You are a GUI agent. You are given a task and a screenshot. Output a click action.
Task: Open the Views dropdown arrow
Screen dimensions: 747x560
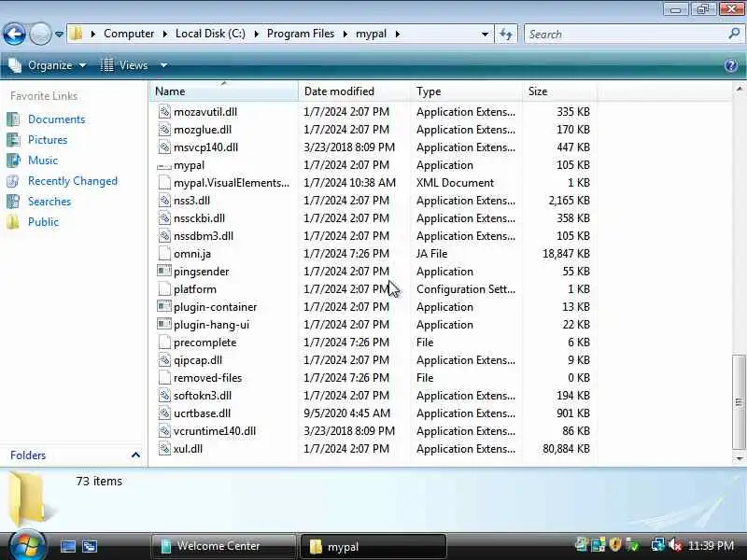[x=164, y=65]
